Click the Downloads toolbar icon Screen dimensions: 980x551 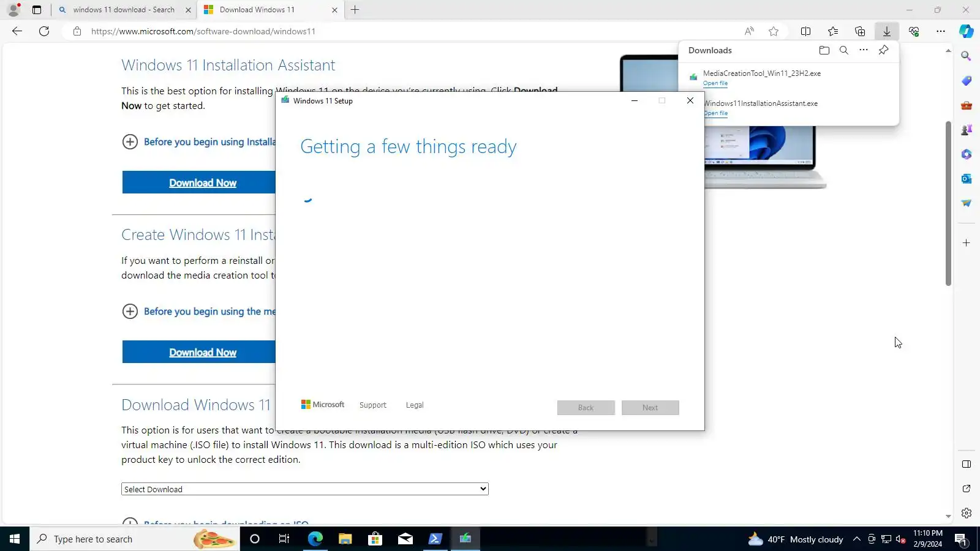887,31
